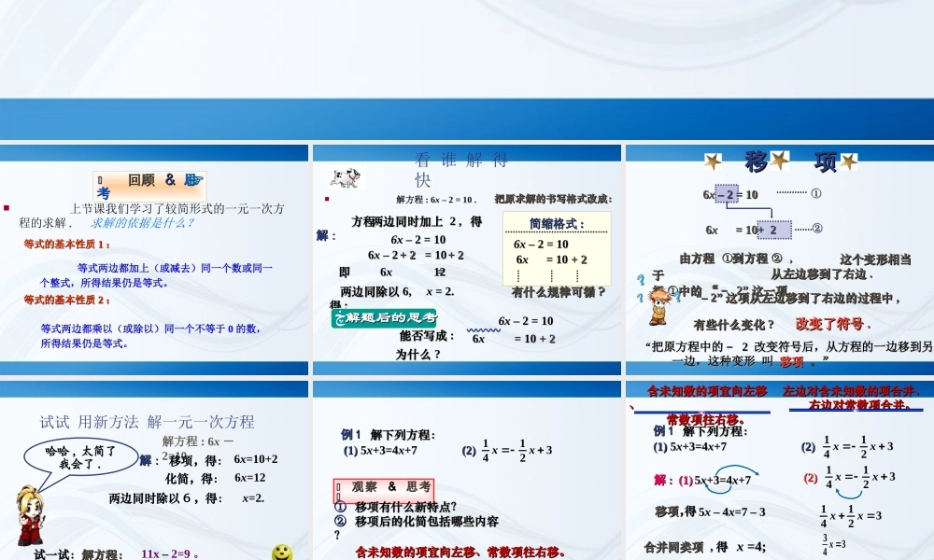Click the red text 改变了符号
This screenshot has width=934, height=560.
pyautogui.click(x=833, y=325)
